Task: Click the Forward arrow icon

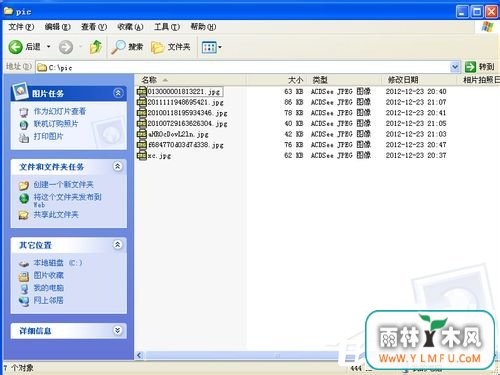Action: (66, 47)
